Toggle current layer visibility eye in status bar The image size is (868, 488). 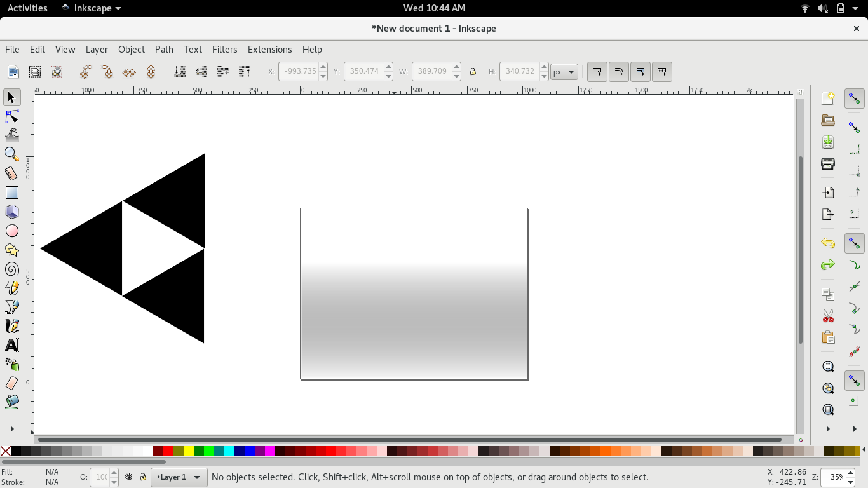[x=129, y=477]
